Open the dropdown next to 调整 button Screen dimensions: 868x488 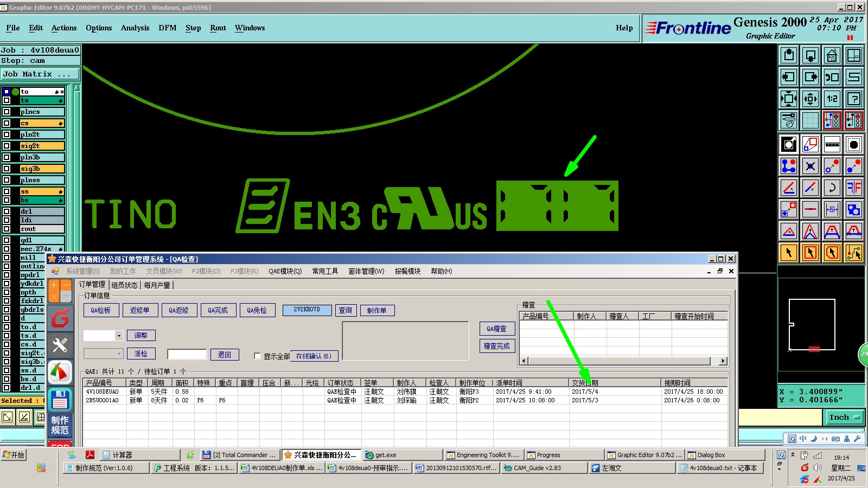tap(119, 336)
